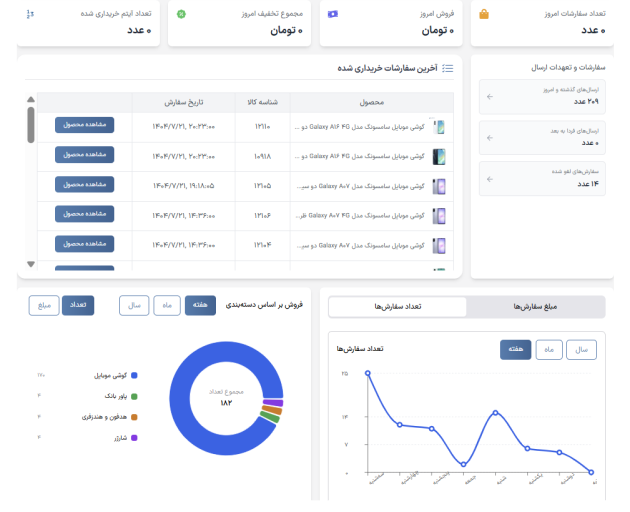Select سال in the category sales chart
Viewport: 630px width, 512px height.
[x=134, y=305]
